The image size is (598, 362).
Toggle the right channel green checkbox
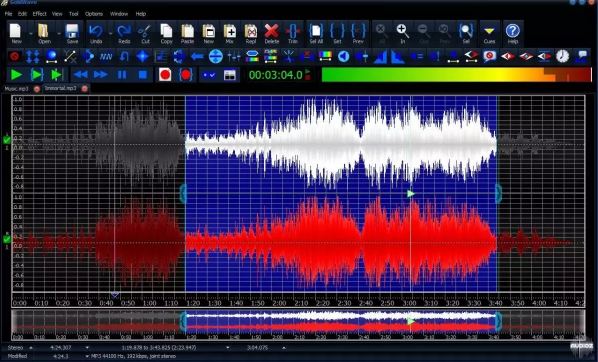point(6,240)
